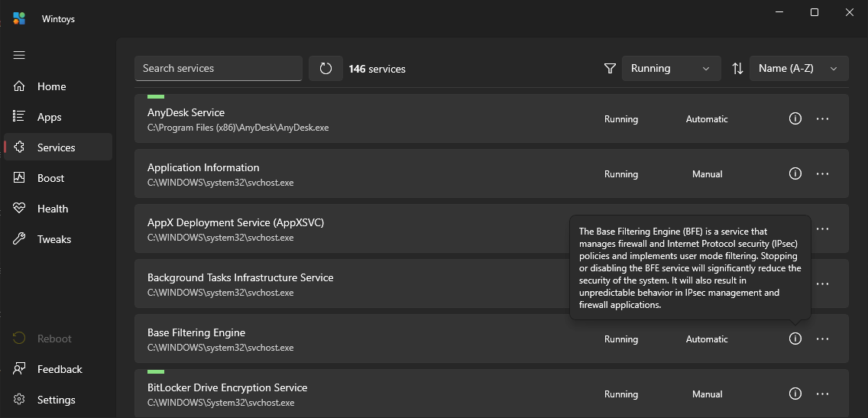Viewport: 868px width, 418px height.
Task: Show info for AnyDesk Service
Action: (795, 118)
